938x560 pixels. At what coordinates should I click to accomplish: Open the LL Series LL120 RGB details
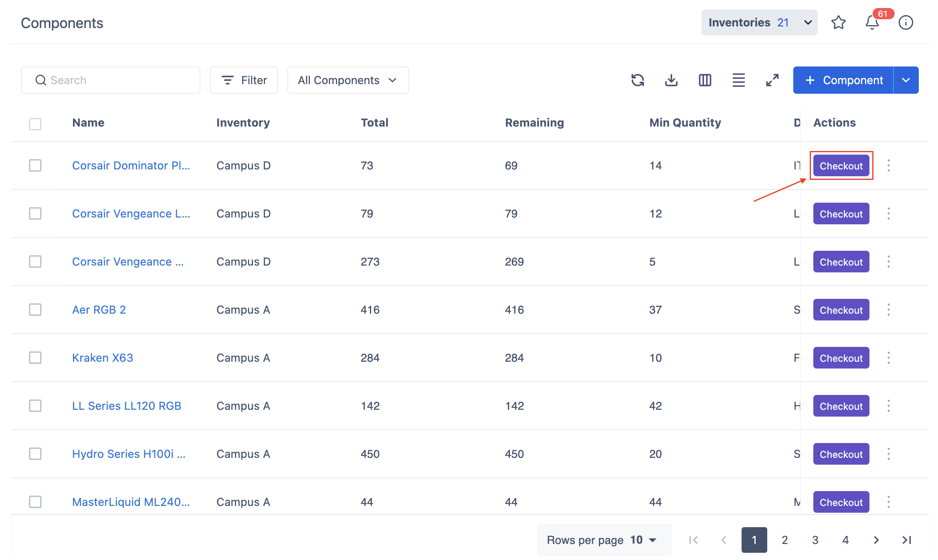127,406
